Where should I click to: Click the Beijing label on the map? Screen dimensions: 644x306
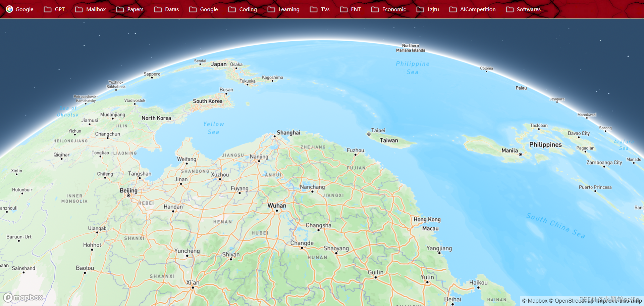[x=128, y=190]
